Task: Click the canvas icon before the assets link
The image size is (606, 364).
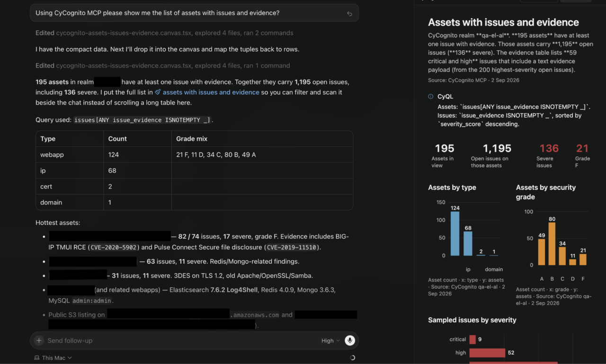Action: click(x=158, y=92)
